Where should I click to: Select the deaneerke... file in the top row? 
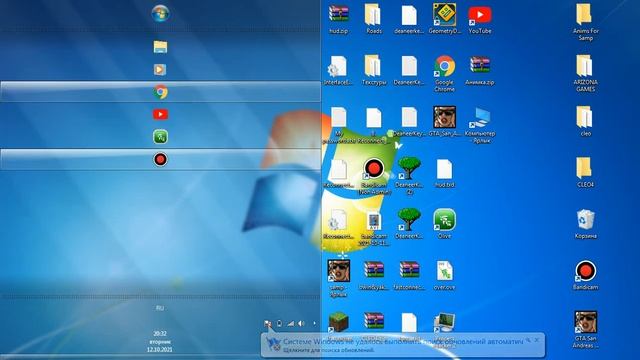coord(409,19)
